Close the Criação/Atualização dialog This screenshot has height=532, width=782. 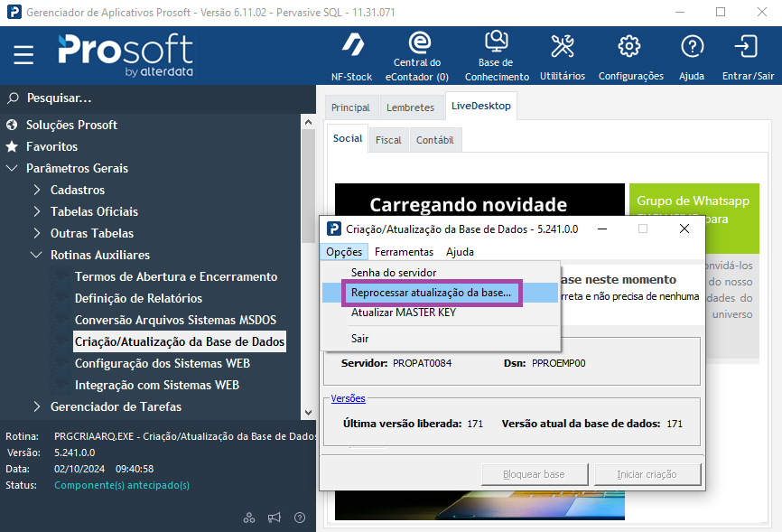[684, 229]
